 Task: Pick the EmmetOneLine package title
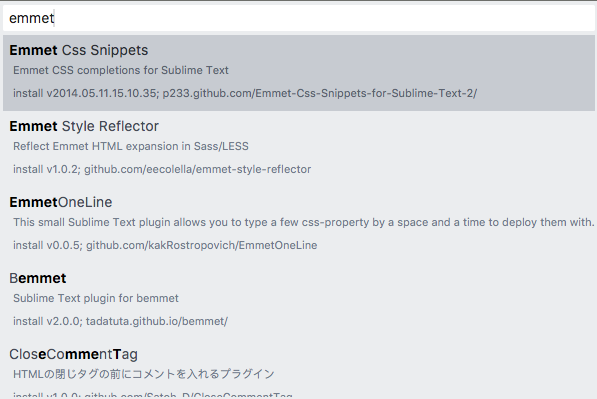coord(61,202)
